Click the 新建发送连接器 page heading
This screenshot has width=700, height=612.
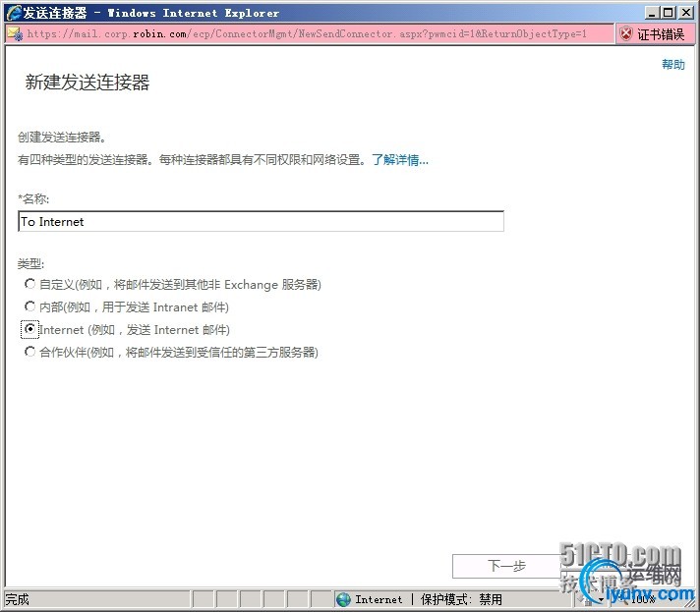[x=87, y=83]
